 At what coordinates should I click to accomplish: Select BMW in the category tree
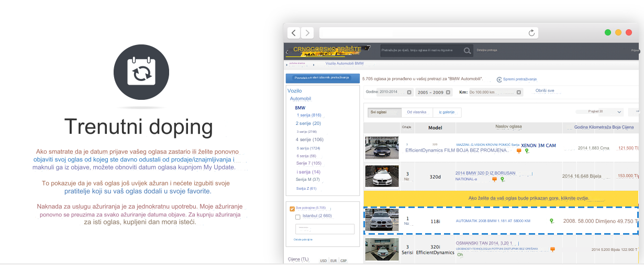point(300,108)
